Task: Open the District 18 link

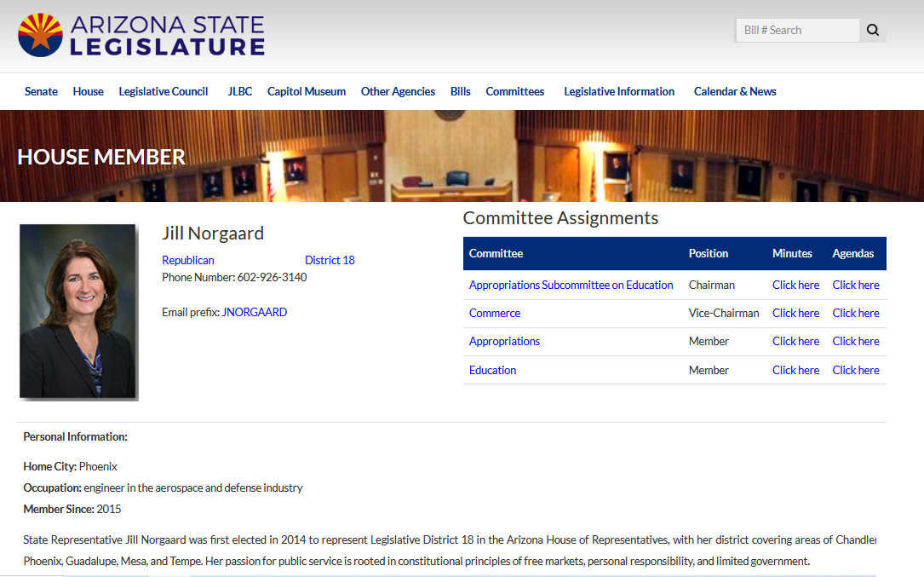Action: point(330,260)
